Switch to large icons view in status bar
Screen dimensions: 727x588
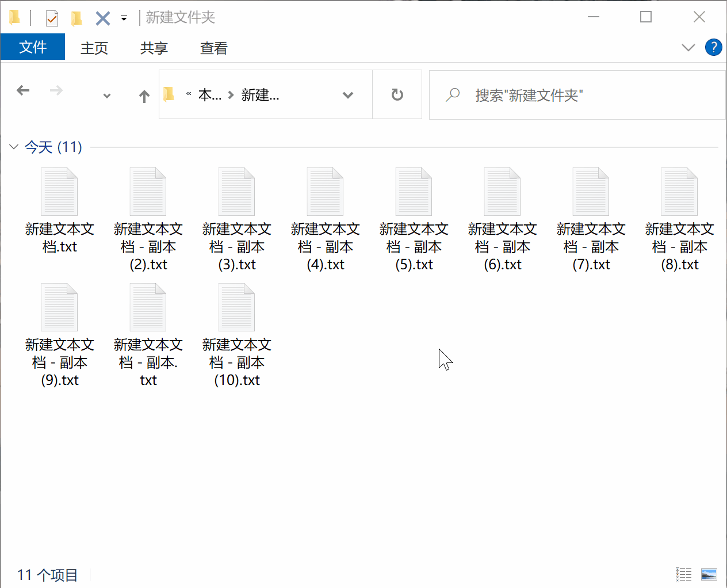tap(709, 574)
